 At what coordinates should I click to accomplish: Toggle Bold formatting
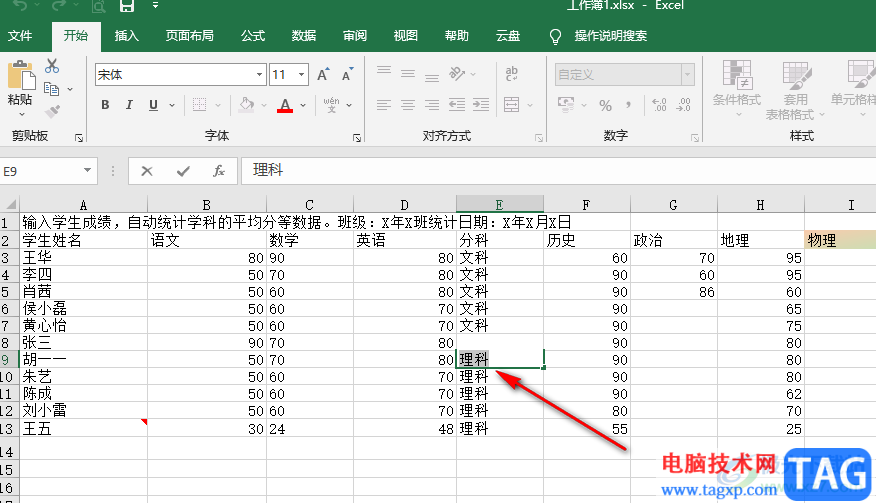pos(105,105)
